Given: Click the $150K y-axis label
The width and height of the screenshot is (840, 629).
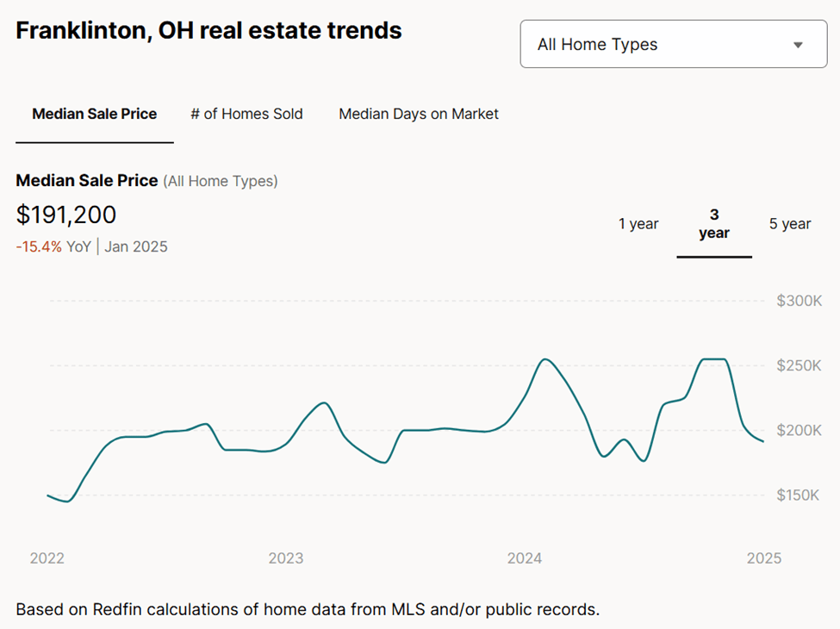Looking at the screenshot, I should click(x=799, y=495).
